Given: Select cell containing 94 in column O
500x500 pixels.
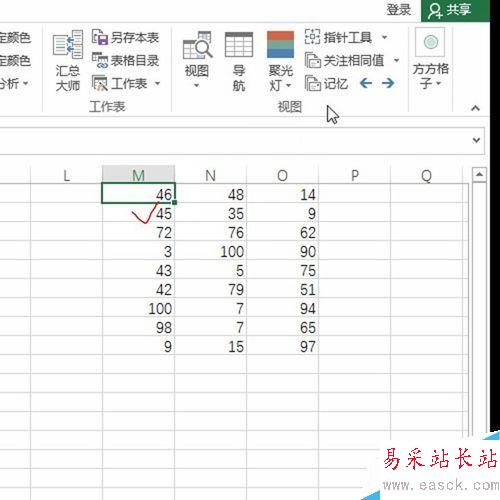Looking at the screenshot, I should (x=283, y=307).
